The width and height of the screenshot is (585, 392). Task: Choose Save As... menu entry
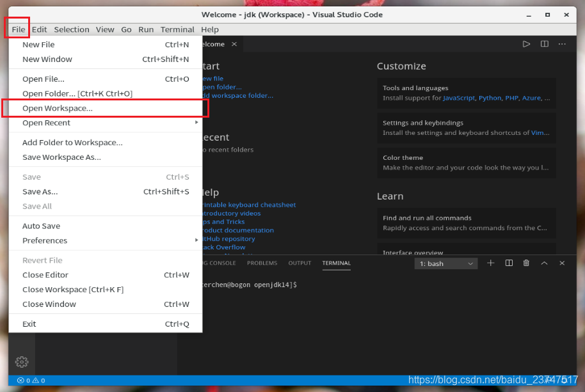tap(106, 192)
